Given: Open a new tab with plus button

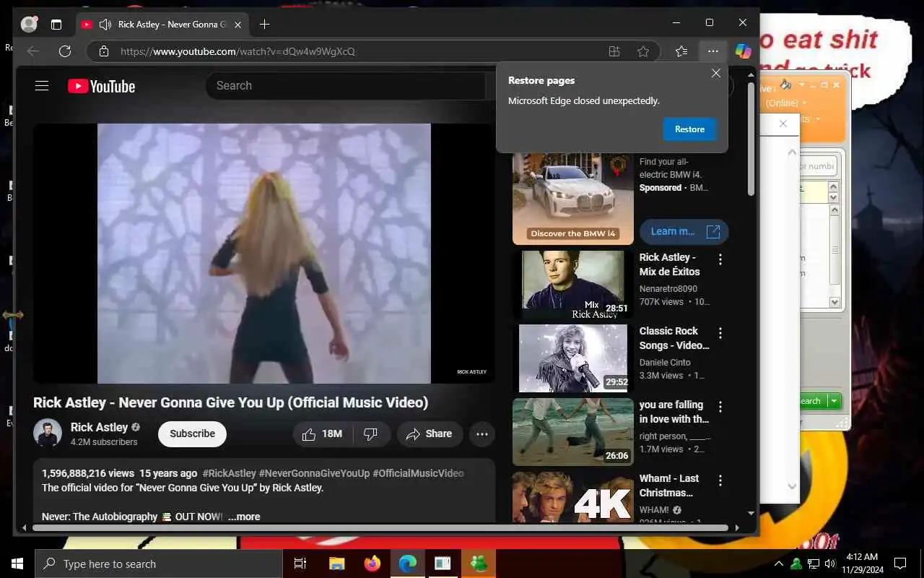Looking at the screenshot, I should [264, 25].
